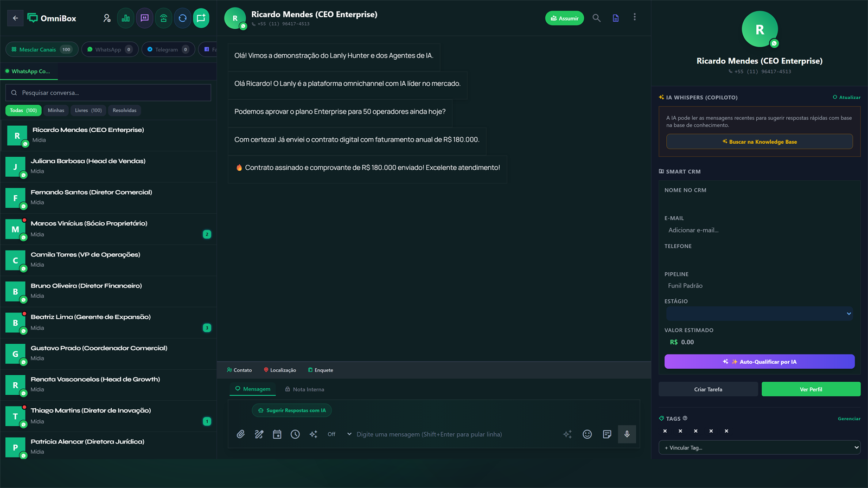Select the Contato attachment option
Viewport: 868px width, 488px height.
click(x=239, y=370)
